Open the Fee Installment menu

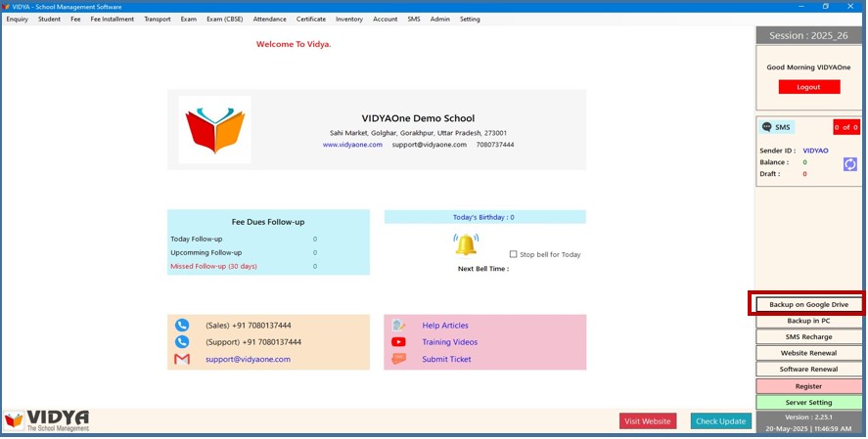pyautogui.click(x=113, y=19)
